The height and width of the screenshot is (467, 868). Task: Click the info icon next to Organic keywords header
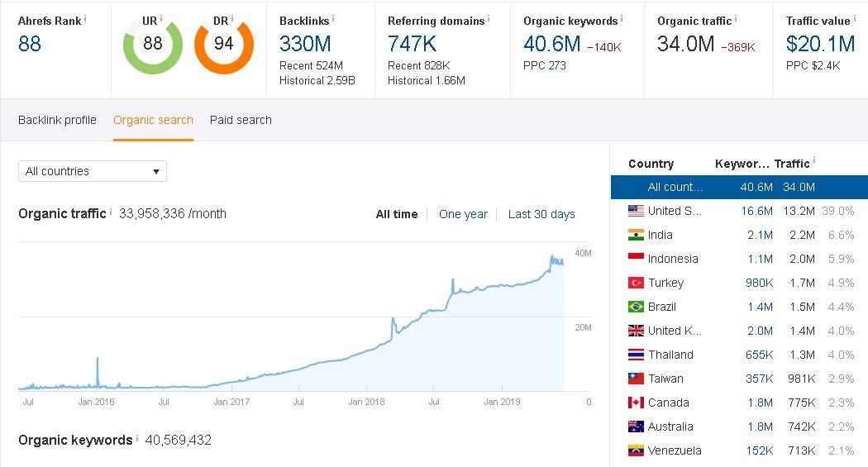(622, 18)
